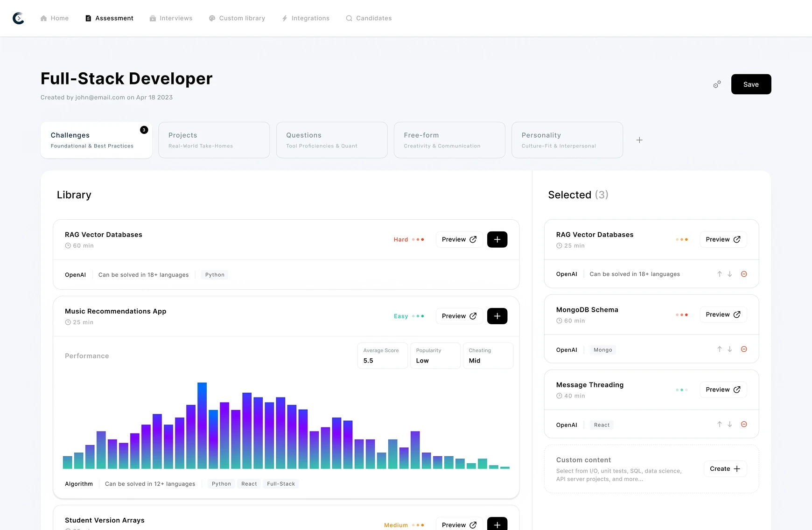
Task: Move Message Threading up in the order
Action: [x=719, y=424]
